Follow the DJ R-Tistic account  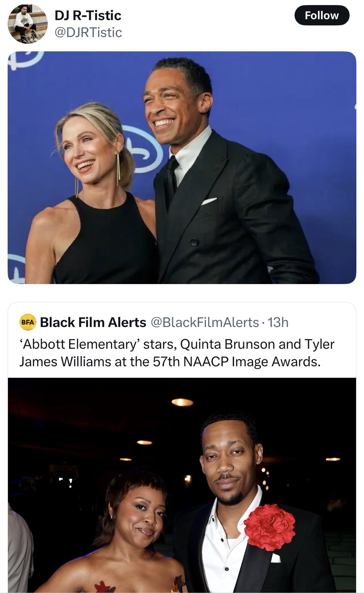pos(322,15)
